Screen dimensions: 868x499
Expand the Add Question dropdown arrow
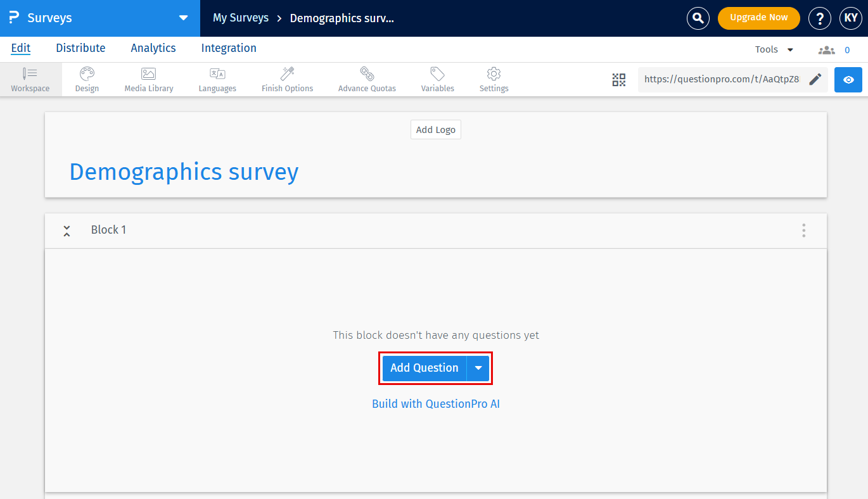click(478, 368)
